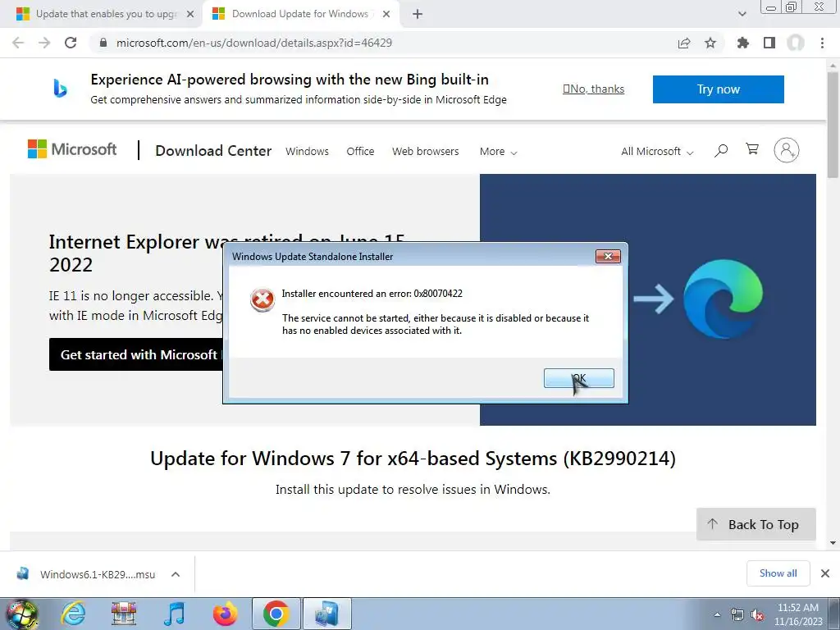Open a new tab with the plus button
840x630 pixels.
(x=418, y=14)
